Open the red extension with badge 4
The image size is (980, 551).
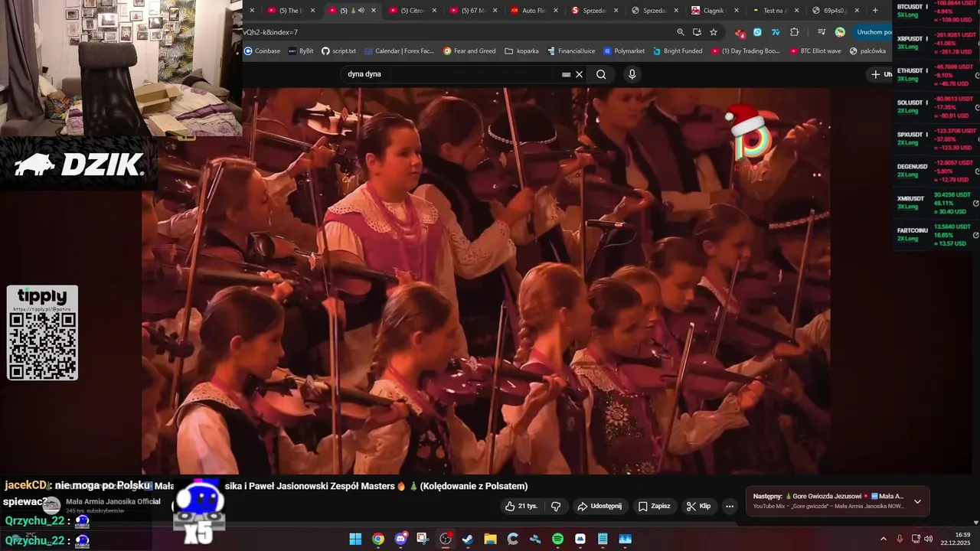click(x=740, y=32)
